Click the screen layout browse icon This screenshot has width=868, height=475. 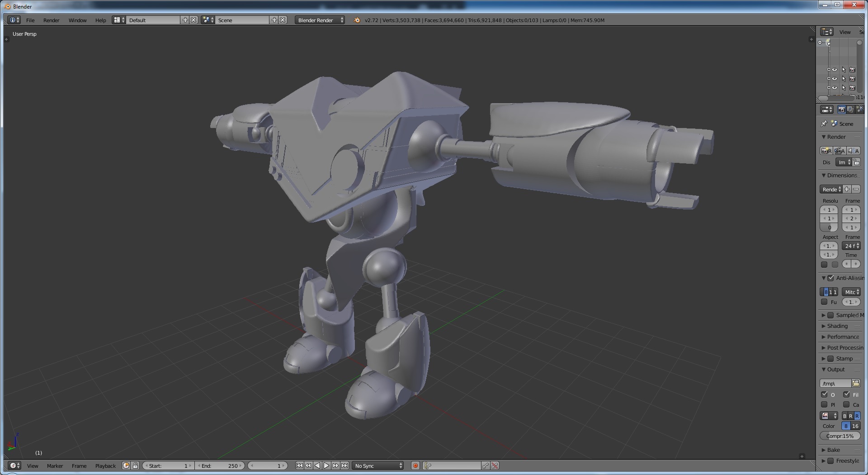tap(119, 20)
